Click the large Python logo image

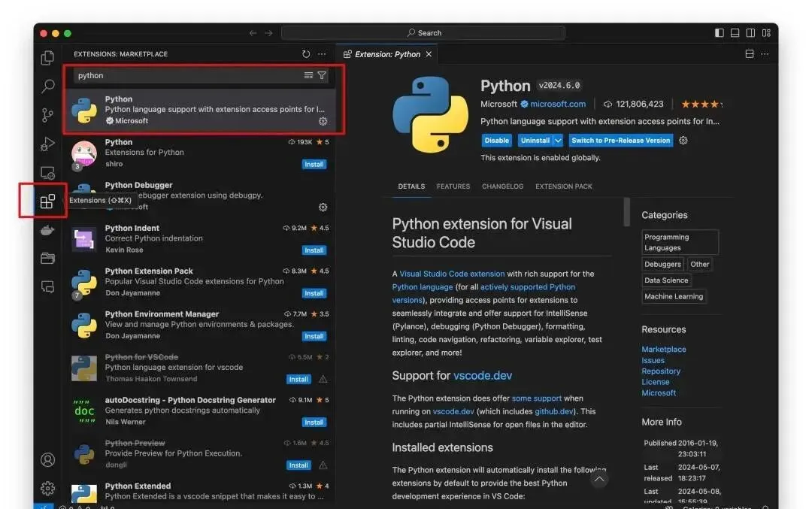tap(430, 115)
